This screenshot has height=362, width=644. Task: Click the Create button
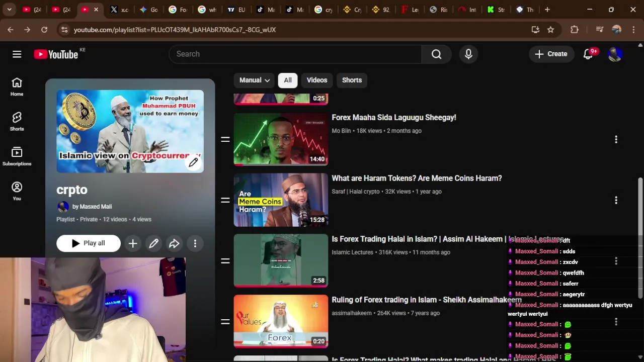(x=551, y=54)
